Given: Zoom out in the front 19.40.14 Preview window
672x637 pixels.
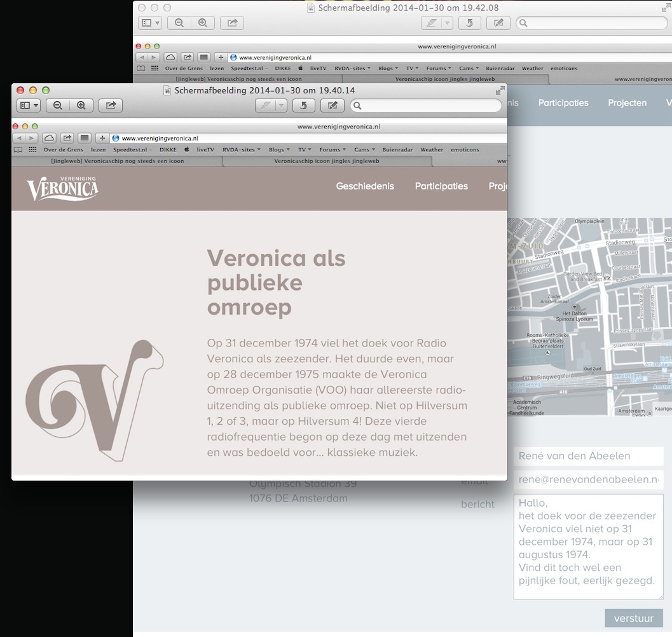Looking at the screenshot, I should pyautogui.click(x=58, y=106).
